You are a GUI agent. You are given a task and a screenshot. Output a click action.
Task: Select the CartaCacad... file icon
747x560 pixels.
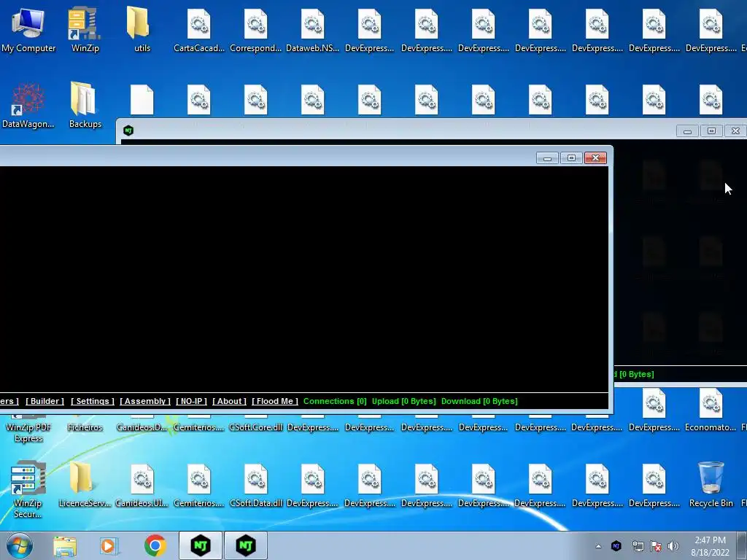[198, 29]
